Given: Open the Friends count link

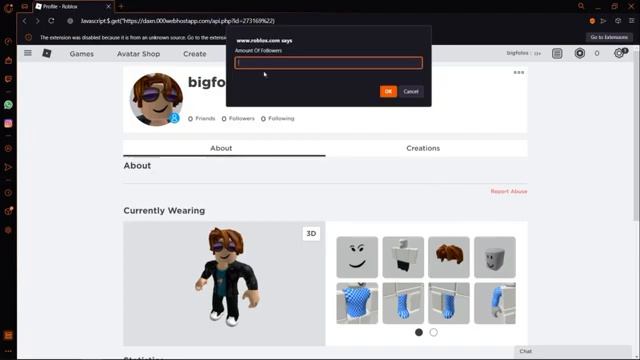Looking at the screenshot, I should (x=201, y=118).
